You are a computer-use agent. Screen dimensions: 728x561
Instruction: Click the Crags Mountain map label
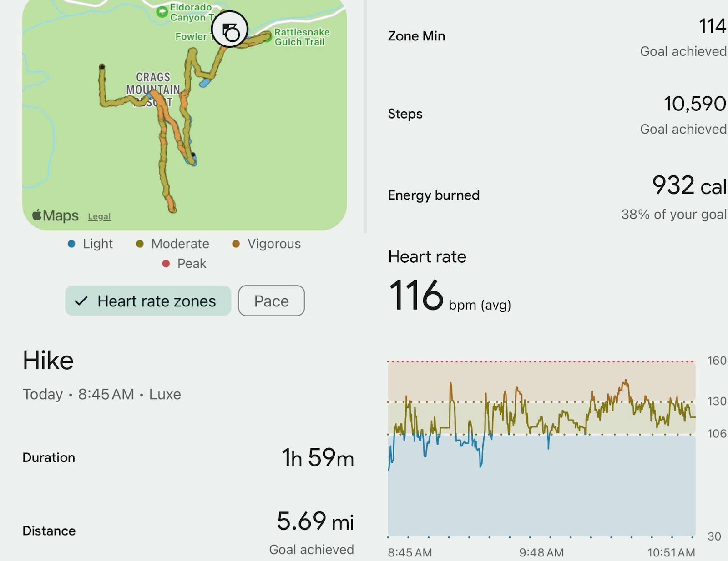(153, 84)
